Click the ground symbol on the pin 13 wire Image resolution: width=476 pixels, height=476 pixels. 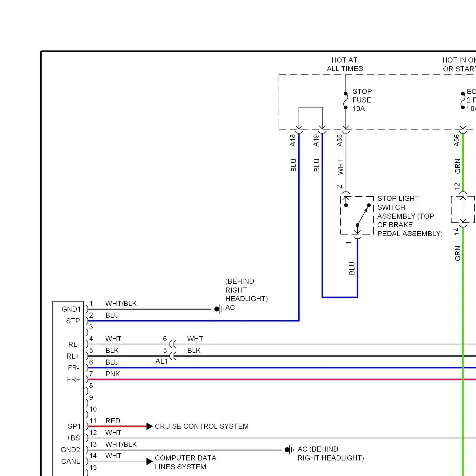(289, 450)
